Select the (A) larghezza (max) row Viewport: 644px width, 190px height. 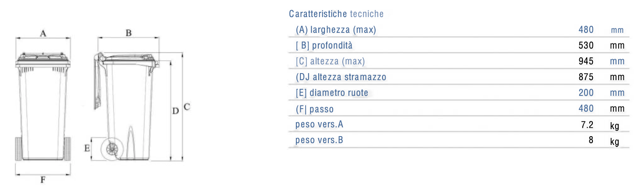pyautogui.click(x=459, y=30)
